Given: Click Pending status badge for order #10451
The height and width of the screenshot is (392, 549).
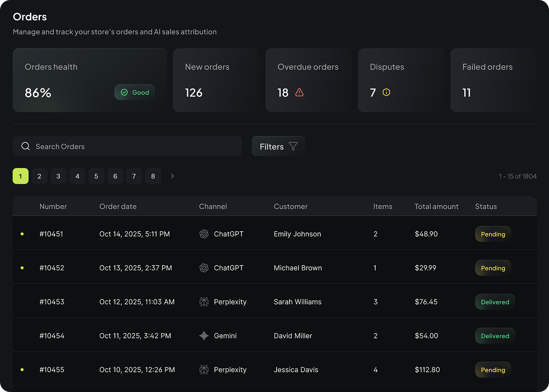Looking at the screenshot, I should coord(493,234).
